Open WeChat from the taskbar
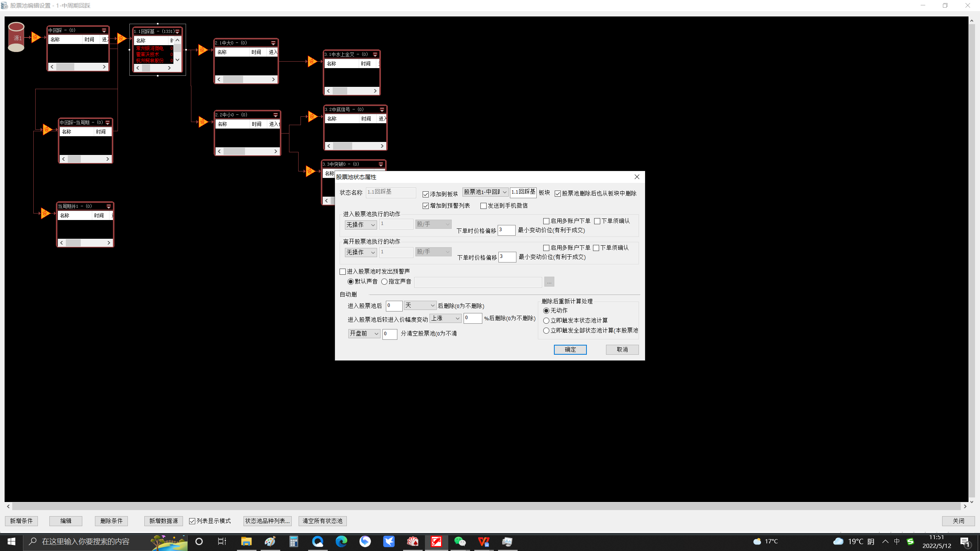 pos(460,541)
